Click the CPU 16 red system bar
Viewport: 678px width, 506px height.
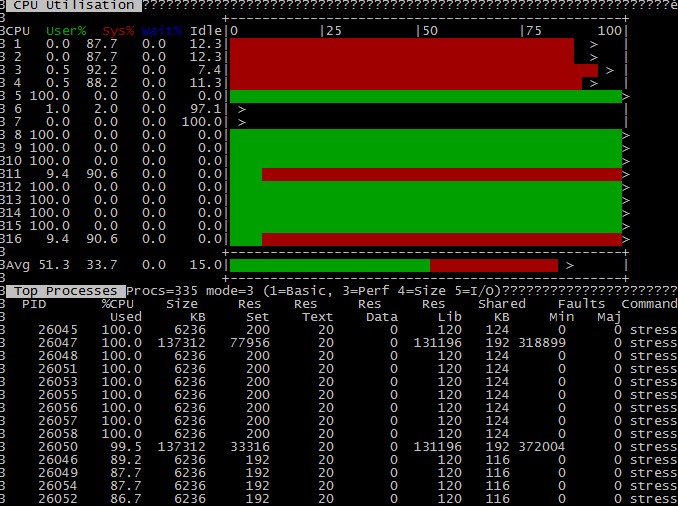point(442,240)
